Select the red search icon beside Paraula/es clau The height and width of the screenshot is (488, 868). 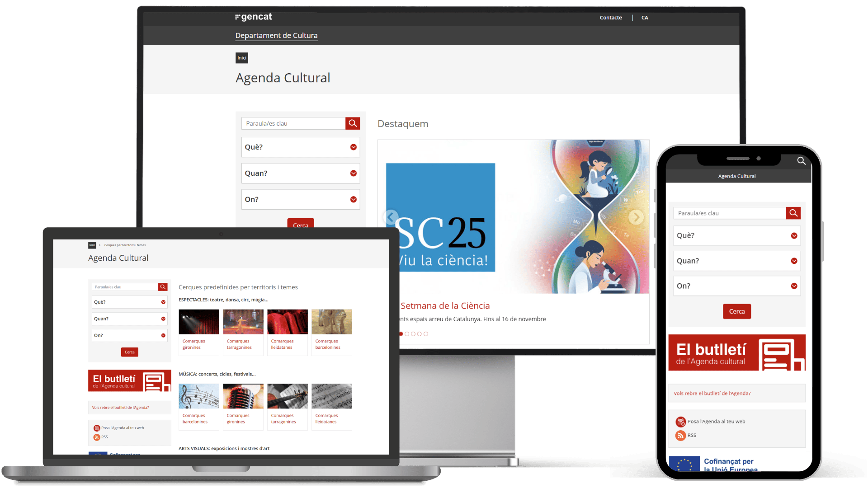click(x=352, y=123)
